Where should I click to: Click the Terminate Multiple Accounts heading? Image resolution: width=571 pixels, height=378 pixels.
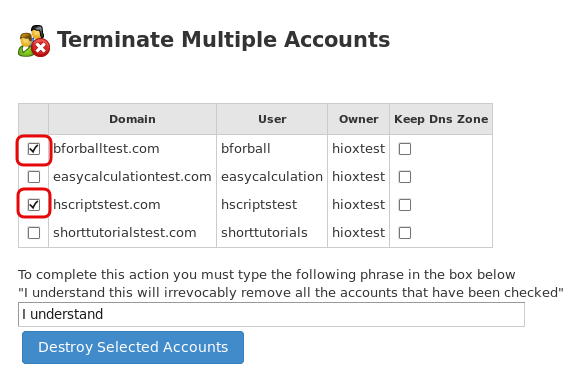click(x=224, y=39)
